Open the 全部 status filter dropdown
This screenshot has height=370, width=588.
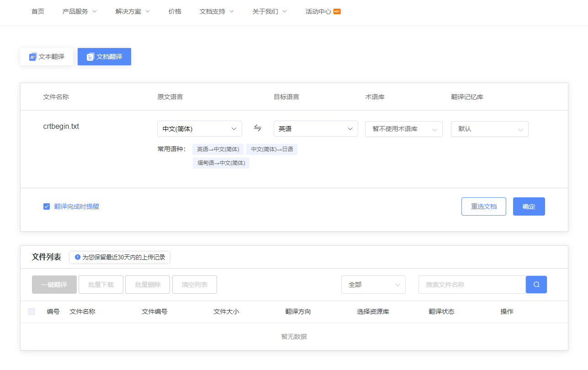373,285
